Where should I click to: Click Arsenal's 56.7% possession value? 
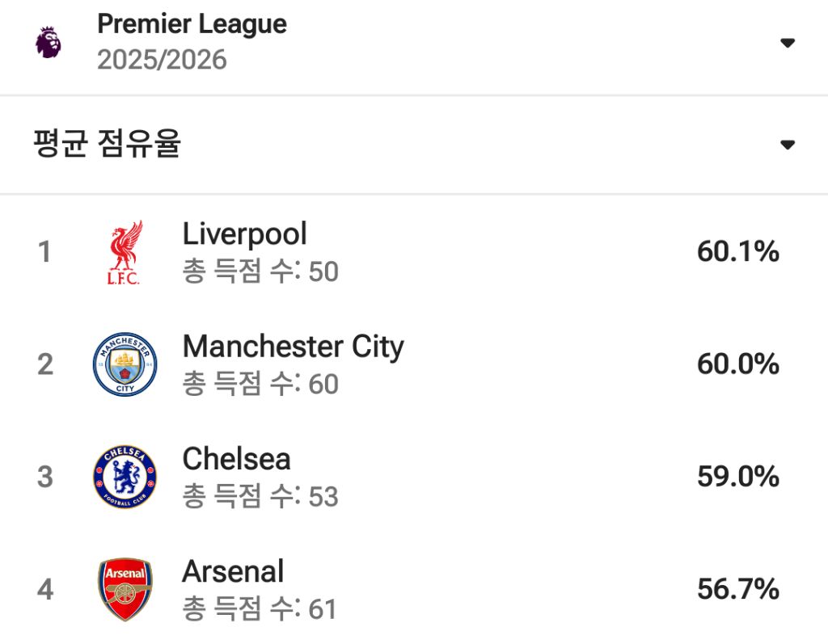pyautogui.click(x=737, y=589)
